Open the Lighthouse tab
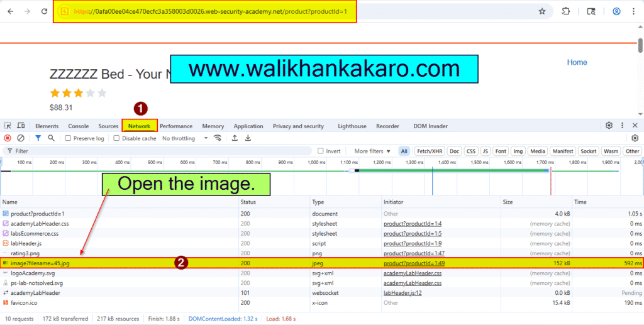The image size is (644, 325). [352, 126]
